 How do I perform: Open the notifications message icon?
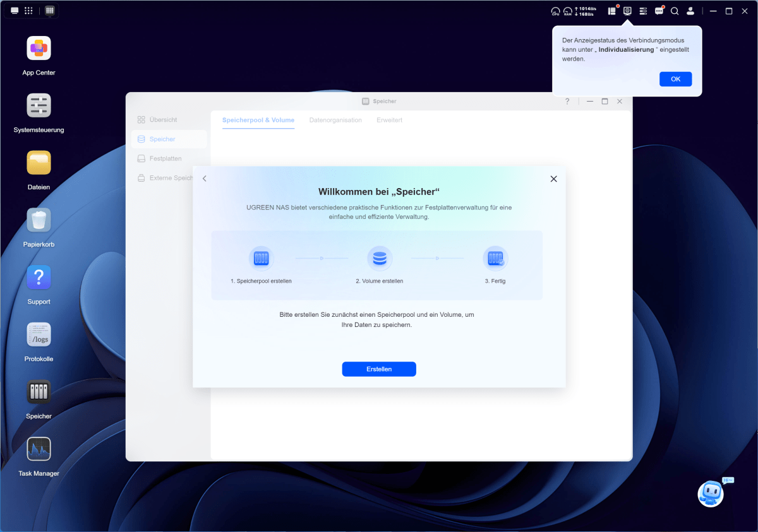click(659, 11)
